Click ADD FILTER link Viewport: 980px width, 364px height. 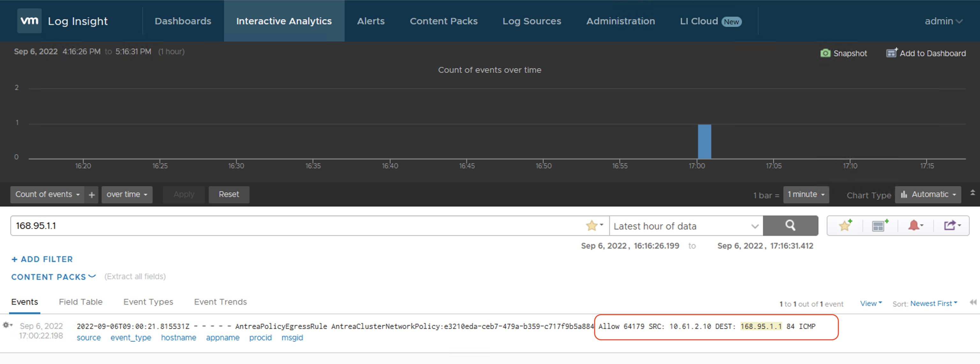tap(42, 259)
